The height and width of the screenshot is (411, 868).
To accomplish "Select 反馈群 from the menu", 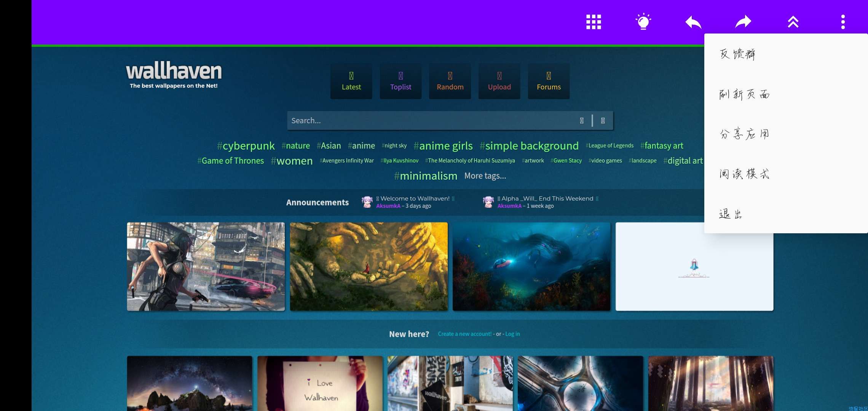I will (786, 54).
